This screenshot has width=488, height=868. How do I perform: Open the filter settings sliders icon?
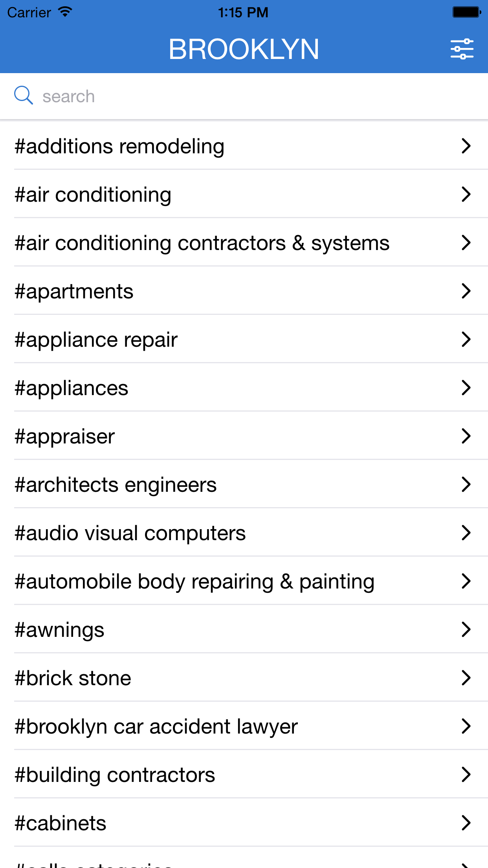pos(462,49)
